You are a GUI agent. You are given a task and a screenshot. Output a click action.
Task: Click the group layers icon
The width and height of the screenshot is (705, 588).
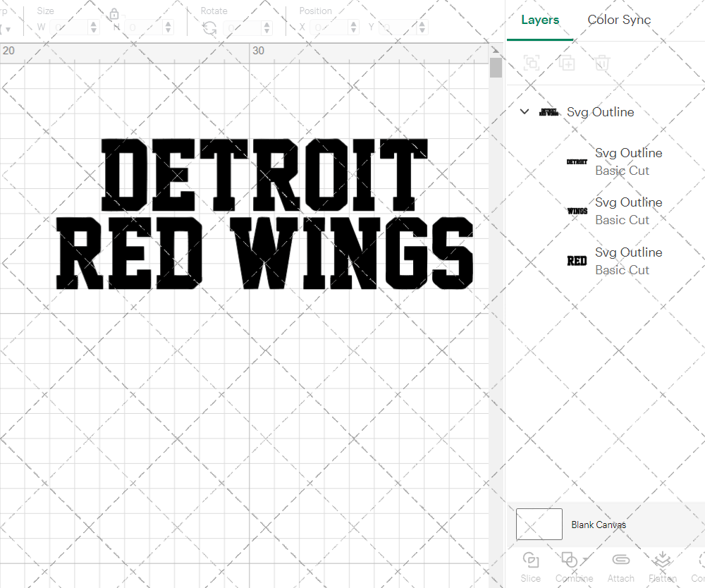[531, 63]
